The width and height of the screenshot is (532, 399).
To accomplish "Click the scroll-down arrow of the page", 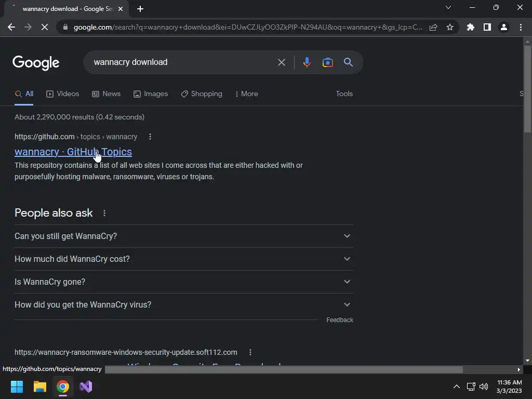I will (527, 361).
